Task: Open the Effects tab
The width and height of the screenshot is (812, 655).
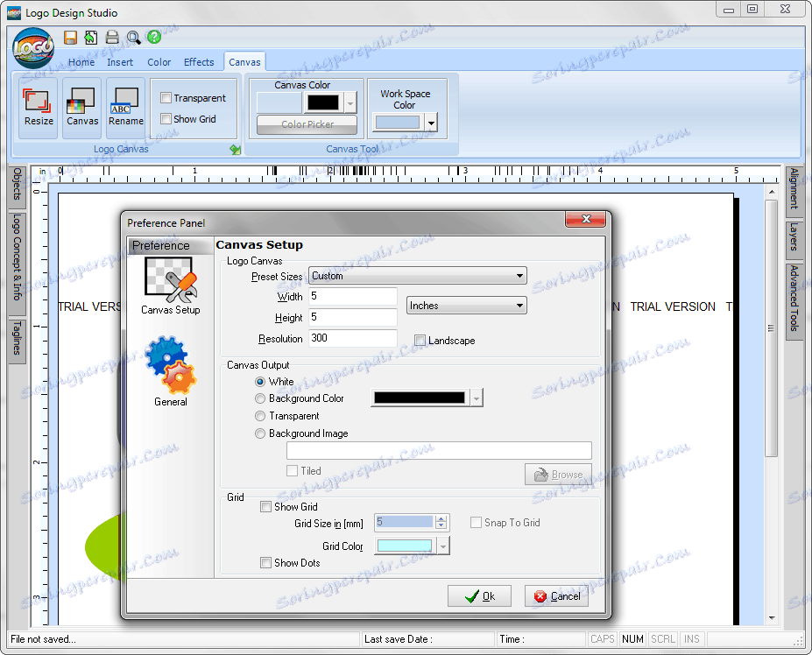Action: pos(199,62)
